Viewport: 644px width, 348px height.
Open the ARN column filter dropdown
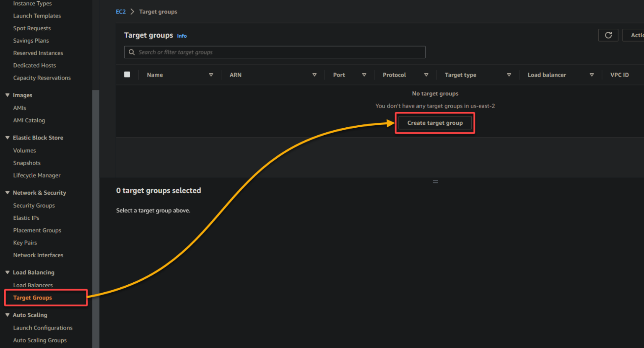click(314, 75)
